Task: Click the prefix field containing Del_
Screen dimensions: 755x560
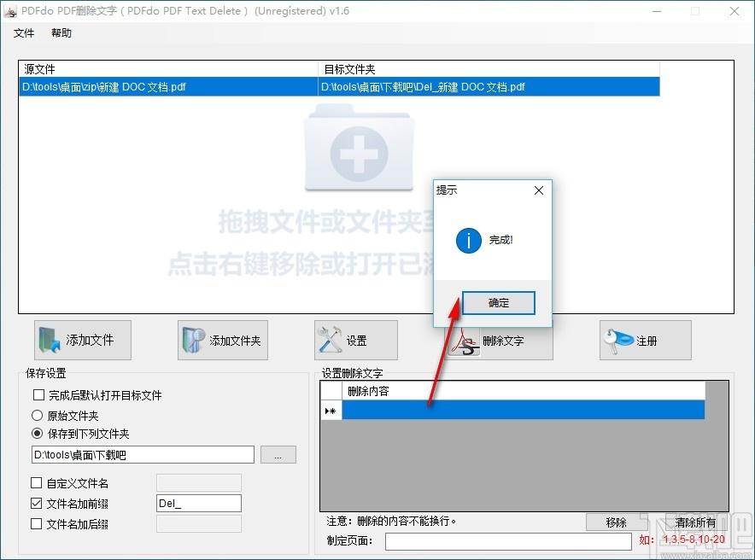Action: (x=199, y=503)
